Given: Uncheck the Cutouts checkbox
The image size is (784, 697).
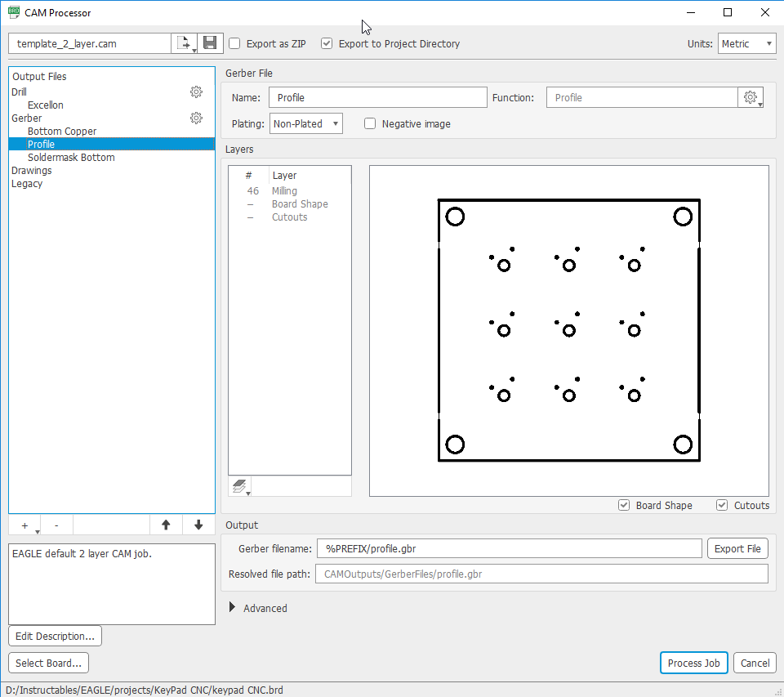Looking at the screenshot, I should 722,505.
